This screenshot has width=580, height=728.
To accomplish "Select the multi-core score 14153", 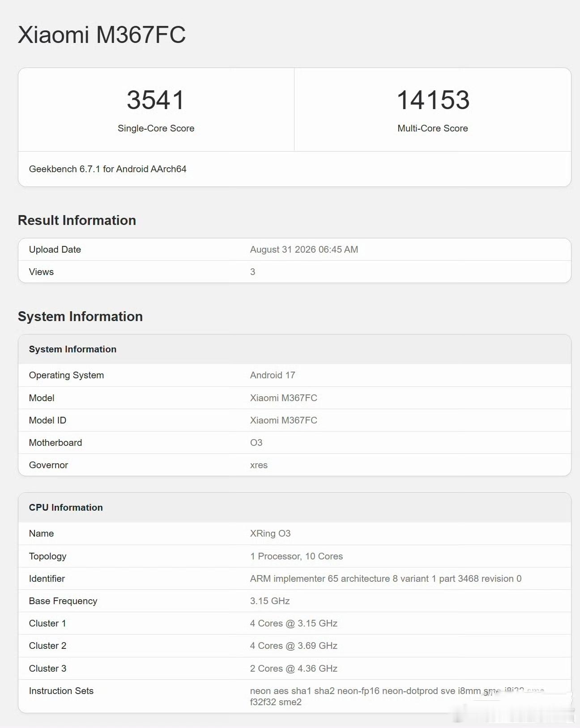I will pos(433,100).
